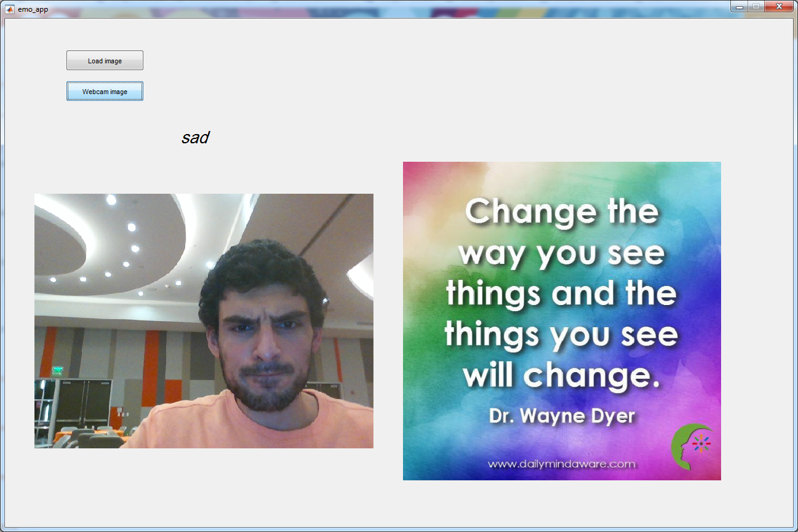Image resolution: width=798 pixels, height=532 pixels.
Task: Click the Webcam image button
Action: pyautogui.click(x=105, y=91)
